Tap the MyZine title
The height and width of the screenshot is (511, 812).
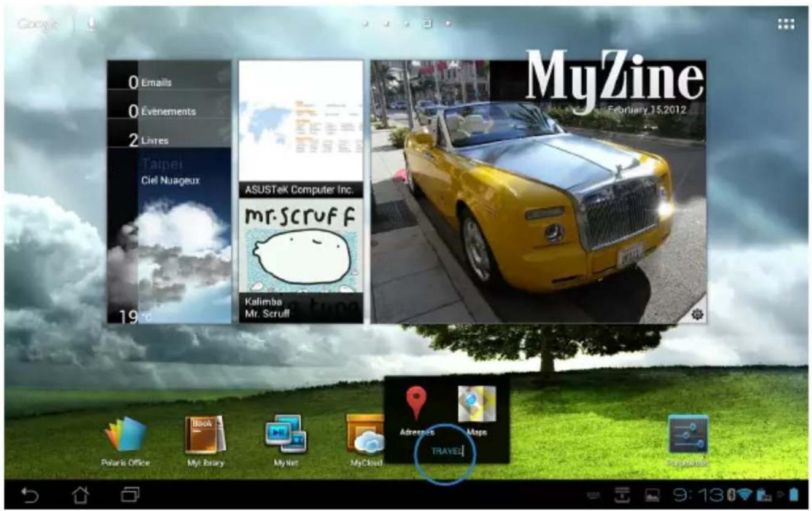(614, 80)
